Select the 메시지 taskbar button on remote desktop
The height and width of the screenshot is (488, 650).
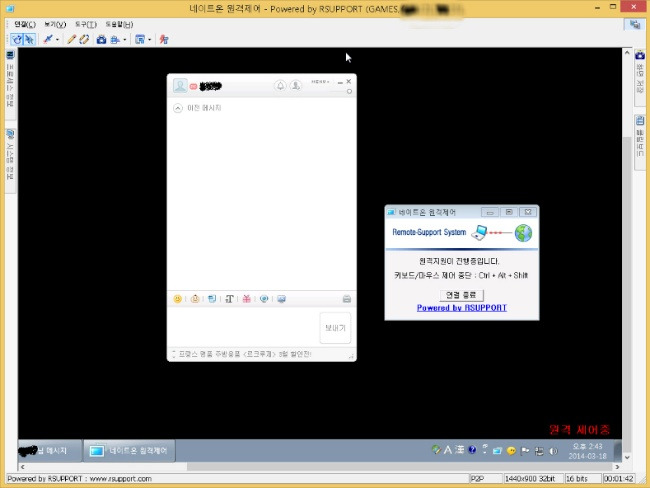[49, 450]
